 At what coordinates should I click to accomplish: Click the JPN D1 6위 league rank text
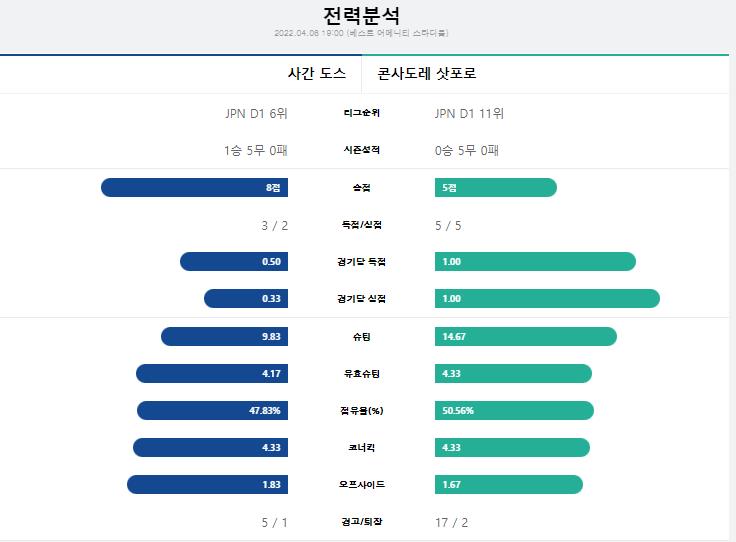click(256, 114)
